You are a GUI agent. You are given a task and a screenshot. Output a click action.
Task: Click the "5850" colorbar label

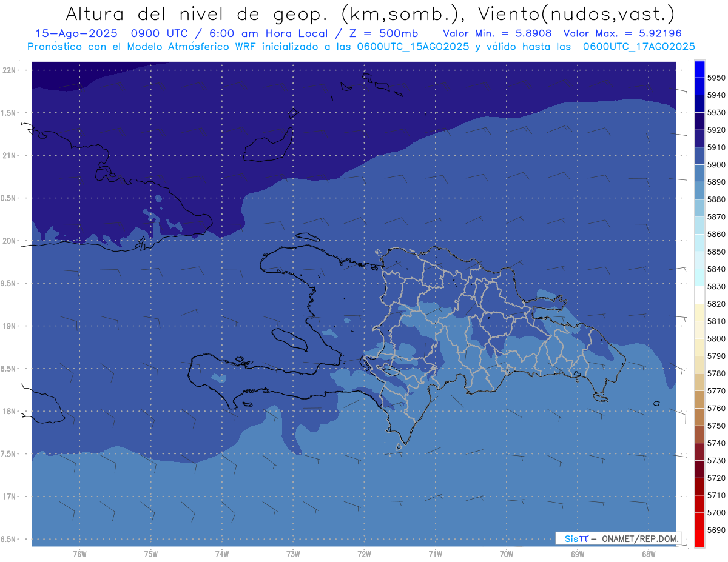[716, 252]
